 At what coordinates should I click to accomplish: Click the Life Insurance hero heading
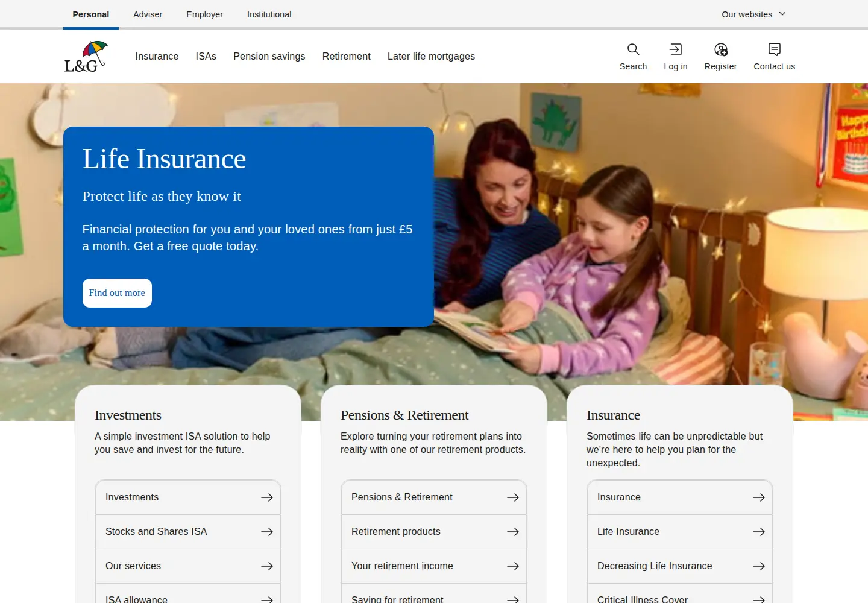pos(164,159)
